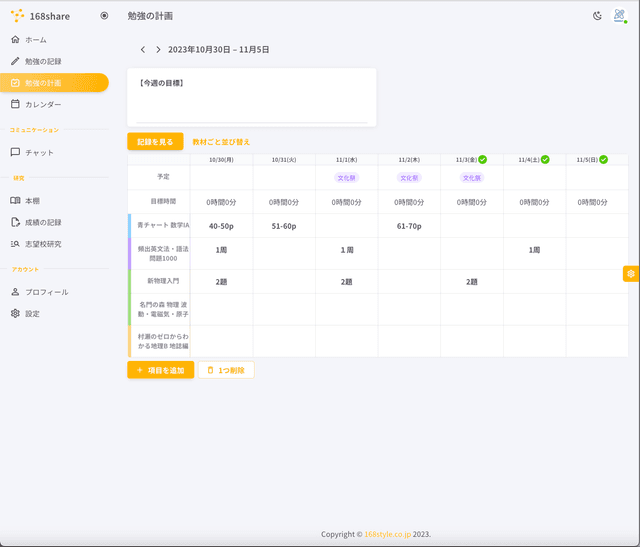Viewport: 640px width, 547px height.
Task: Click the 文化祭 tag on 11/3(金)
Action: coord(472,178)
